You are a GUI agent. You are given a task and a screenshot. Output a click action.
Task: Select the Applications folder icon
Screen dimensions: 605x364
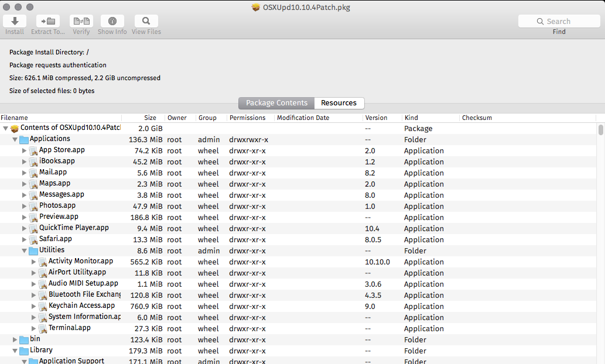point(24,140)
